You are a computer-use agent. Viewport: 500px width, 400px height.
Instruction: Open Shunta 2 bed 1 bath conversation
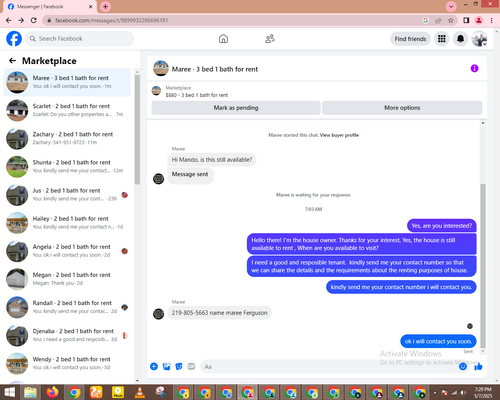point(67,166)
